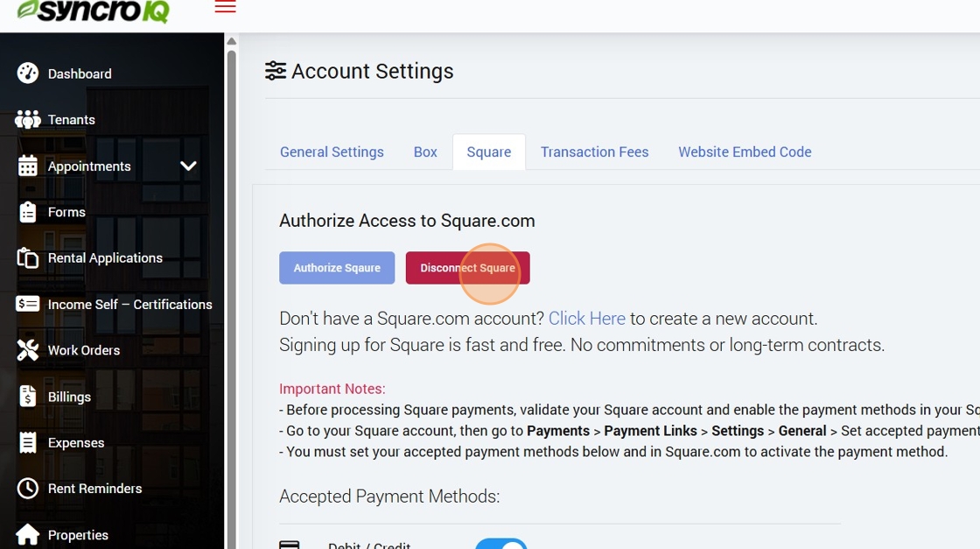Image resolution: width=980 pixels, height=549 pixels.
Task: Click the Accepted Payment Methods heading
Action: (389, 496)
